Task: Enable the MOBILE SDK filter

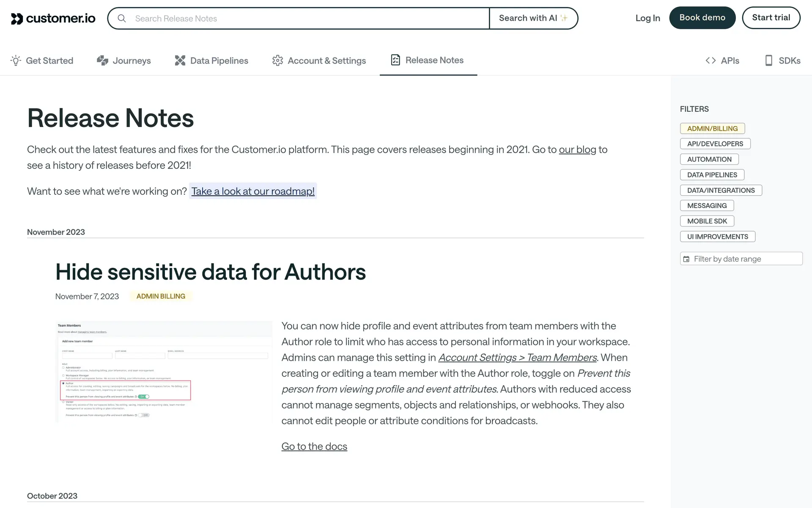Action: tap(707, 221)
